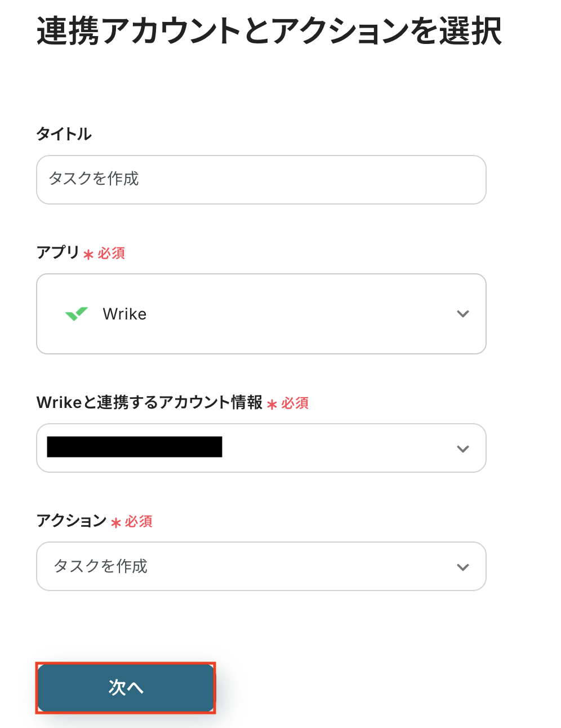Image resolution: width=561 pixels, height=728 pixels.
Task: Click the blacked-out account value
Action: point(135,447)
